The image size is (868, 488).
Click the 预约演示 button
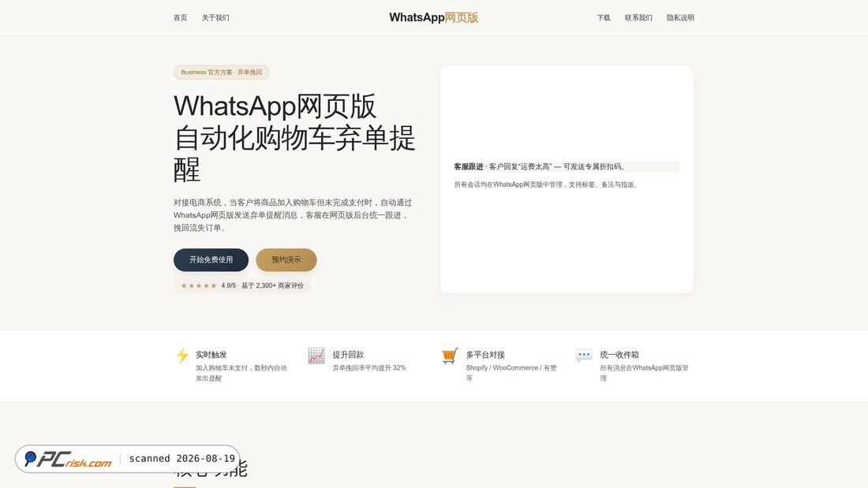(286, 259)
